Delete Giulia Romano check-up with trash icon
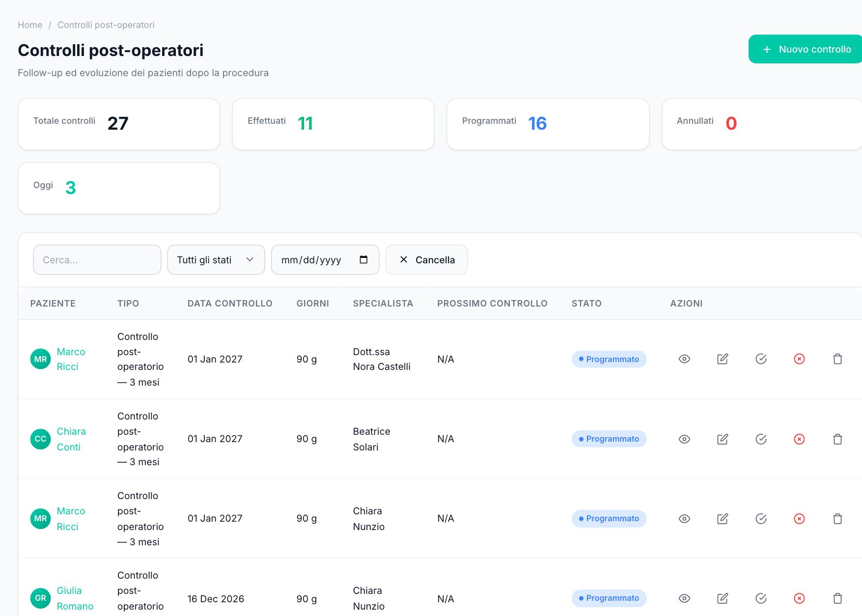Image resolution: width=862 pixels, height=616 pixels. point(837,598)
